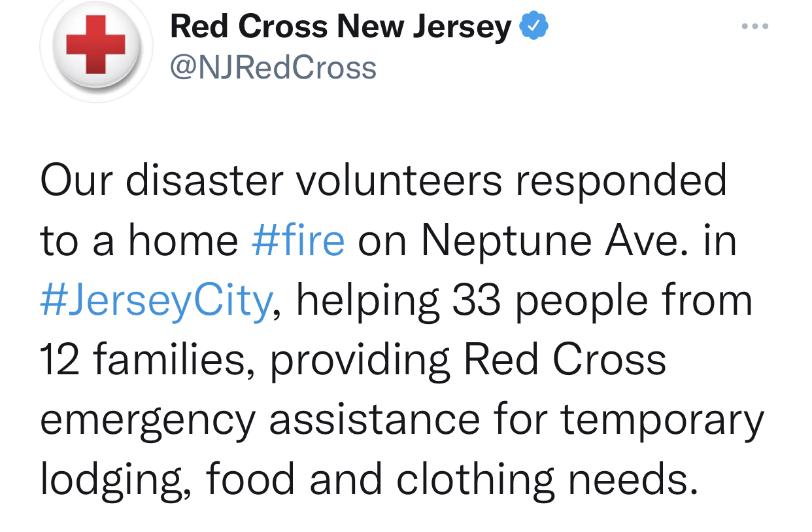Click the tweet line 'Our disaster volunteers responded'
This screenshot has width=812, height=532.
(x=384, y=181)
